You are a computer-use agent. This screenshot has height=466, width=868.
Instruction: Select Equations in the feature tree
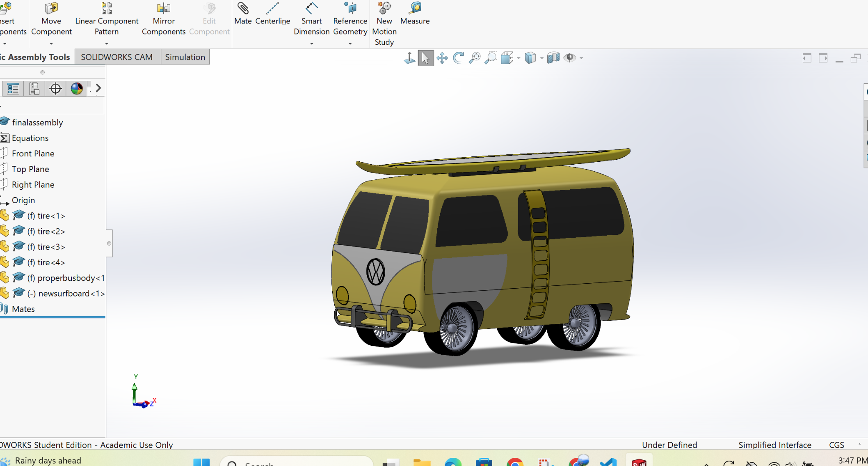tap(30, 138)
